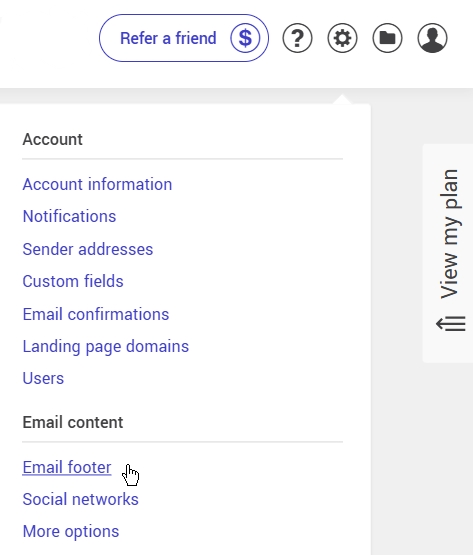Image resolution: width=473 pixels, height=555 pixels.
Task: Open the help question mark icon
Action: tap(297, 38)
